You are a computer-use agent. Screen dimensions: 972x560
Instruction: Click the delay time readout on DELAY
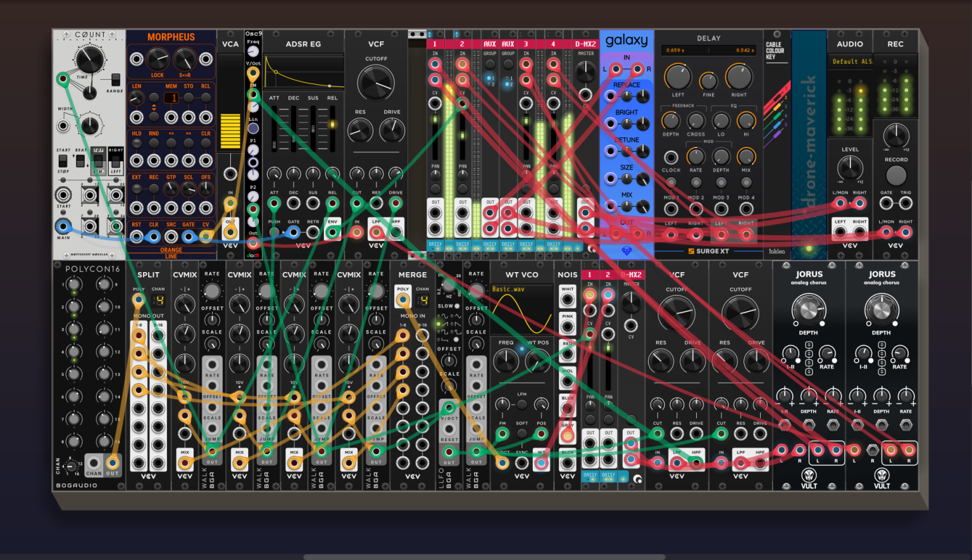708,50
